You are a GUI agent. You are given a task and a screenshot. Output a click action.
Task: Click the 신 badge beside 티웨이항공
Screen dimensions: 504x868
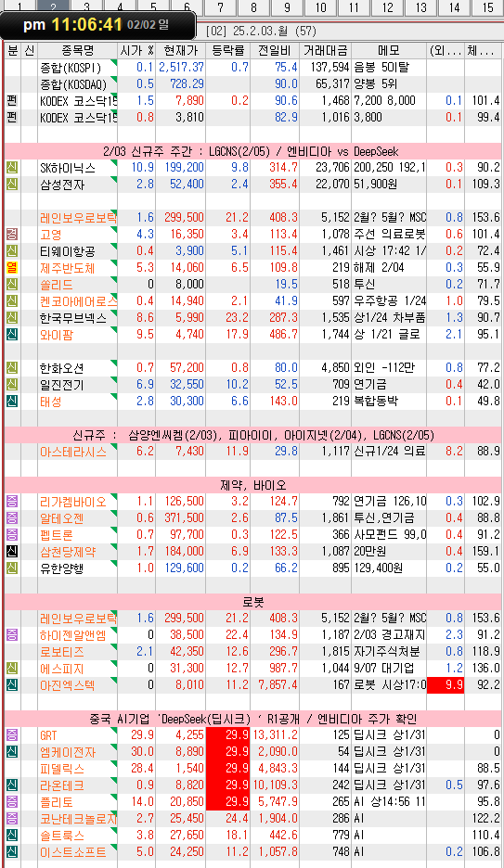point(12,250)
